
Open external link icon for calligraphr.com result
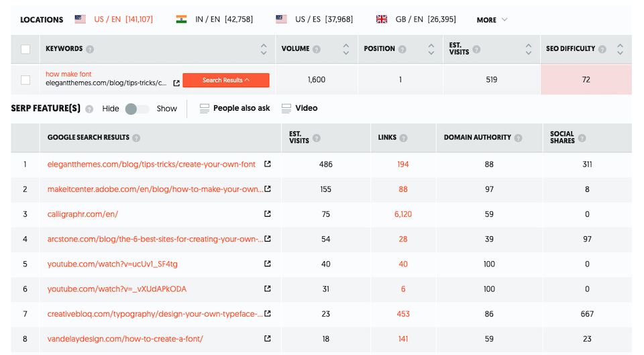point(268,214)
